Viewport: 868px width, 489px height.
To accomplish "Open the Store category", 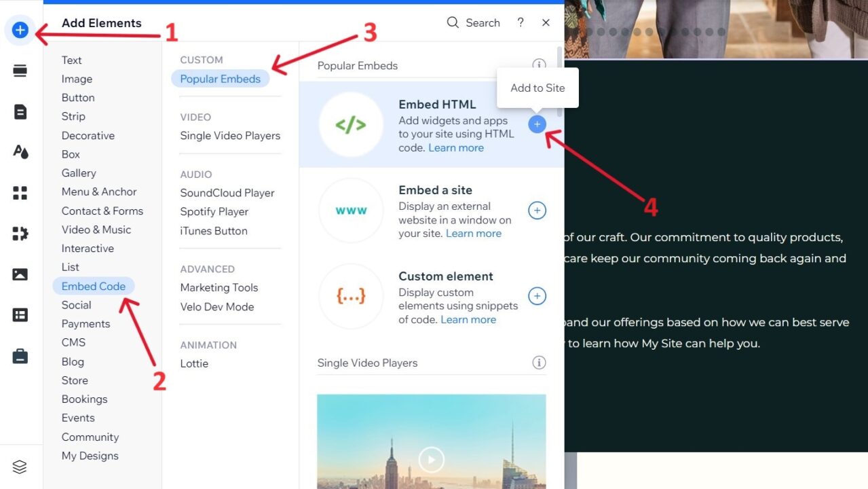I will coord(75,380).
